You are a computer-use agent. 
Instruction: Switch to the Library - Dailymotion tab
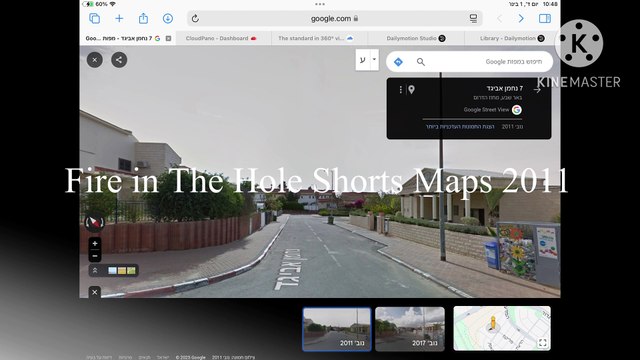tap(512, 38)
